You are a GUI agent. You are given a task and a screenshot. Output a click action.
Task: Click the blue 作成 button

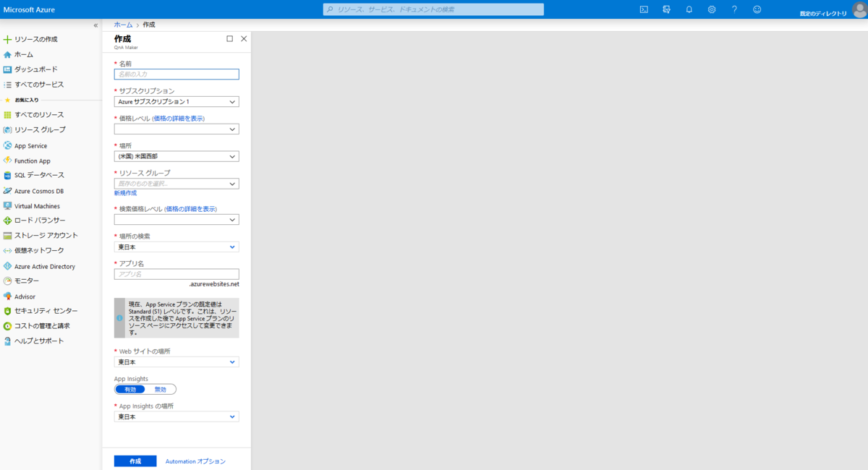[x=135, y=461]
